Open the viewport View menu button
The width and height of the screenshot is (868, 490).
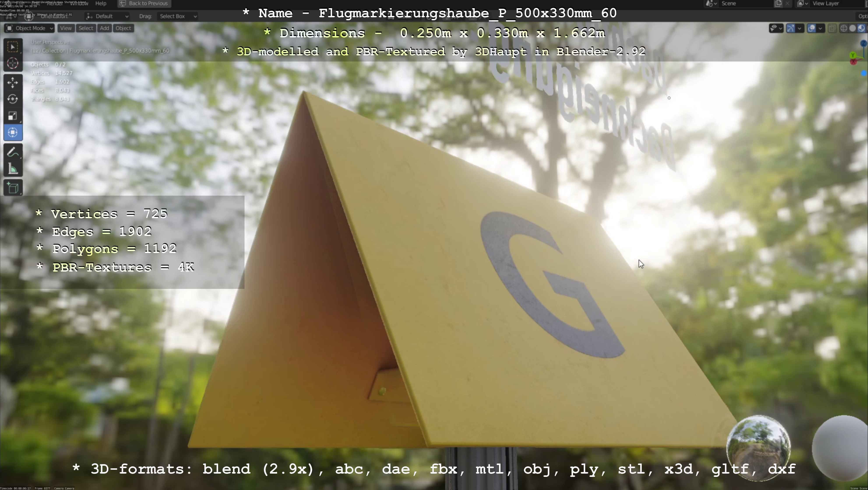point(66,28)
